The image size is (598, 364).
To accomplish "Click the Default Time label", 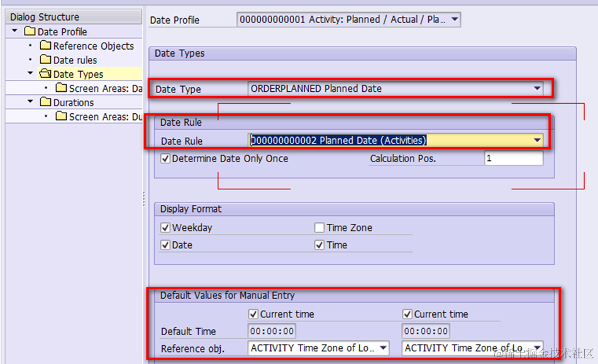I will 189,331.
